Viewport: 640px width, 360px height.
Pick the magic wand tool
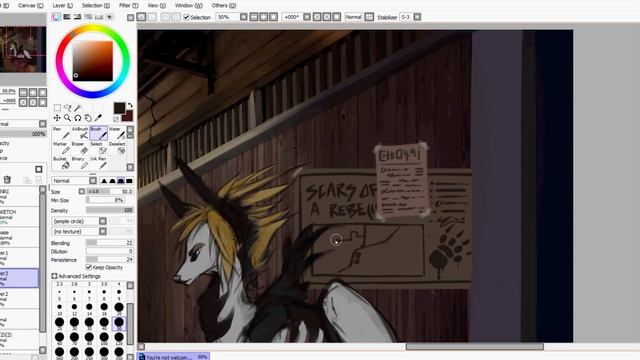tap(78, 108)
